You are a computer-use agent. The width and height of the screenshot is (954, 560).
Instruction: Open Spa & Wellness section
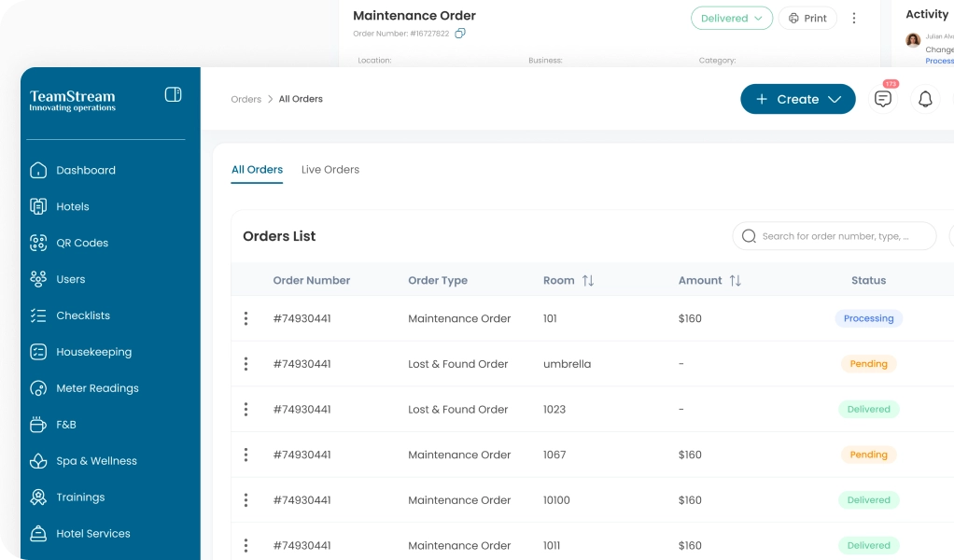point(96,461)
